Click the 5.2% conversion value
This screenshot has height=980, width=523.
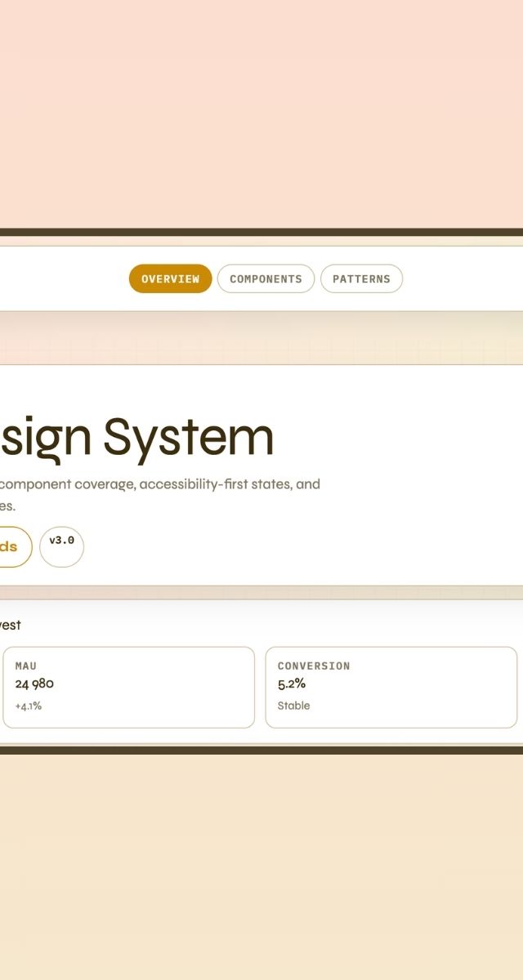pyautogui.click(x=292, y=684)
